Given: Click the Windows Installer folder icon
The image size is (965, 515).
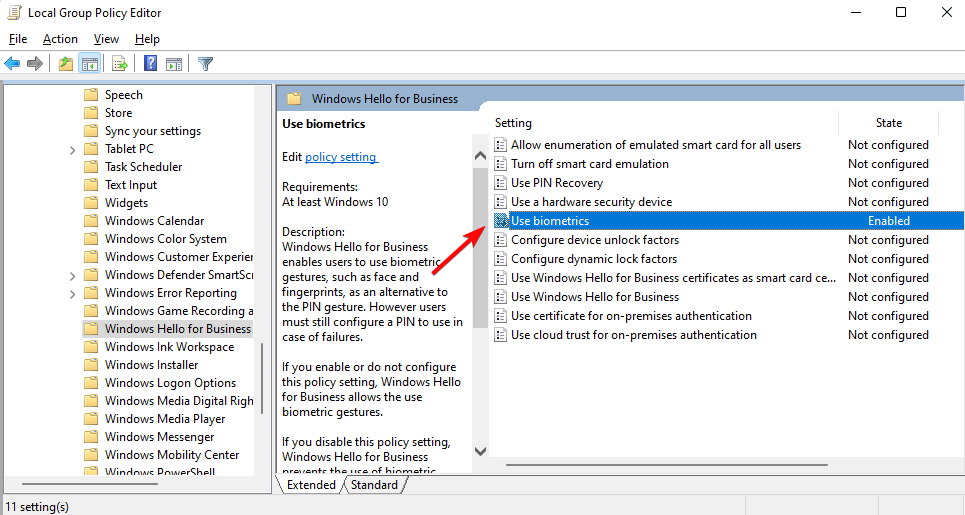Looking at the screenshot, I should pos(91,365).
